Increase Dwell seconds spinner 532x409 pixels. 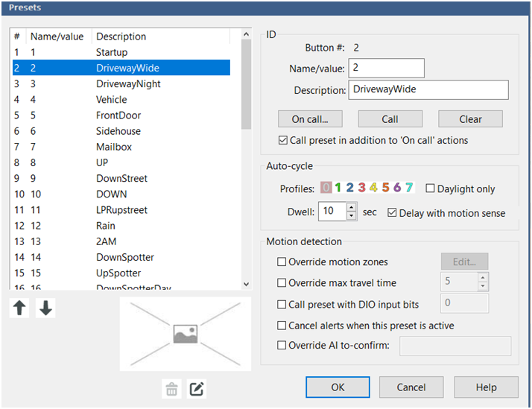click(x=352, y=207)
